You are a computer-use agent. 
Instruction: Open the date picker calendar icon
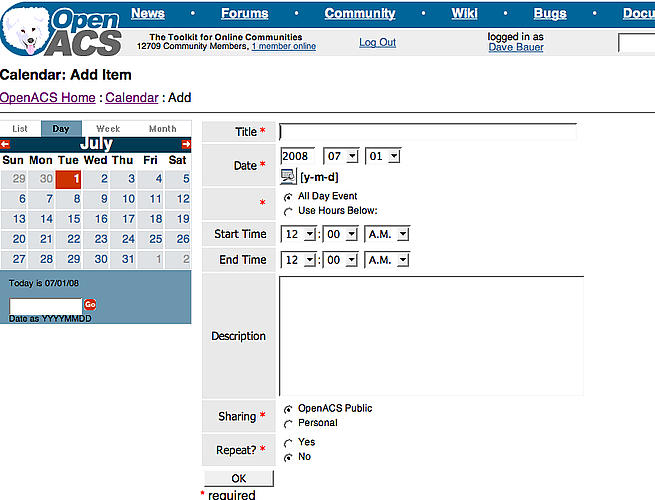tap(289, 177)
